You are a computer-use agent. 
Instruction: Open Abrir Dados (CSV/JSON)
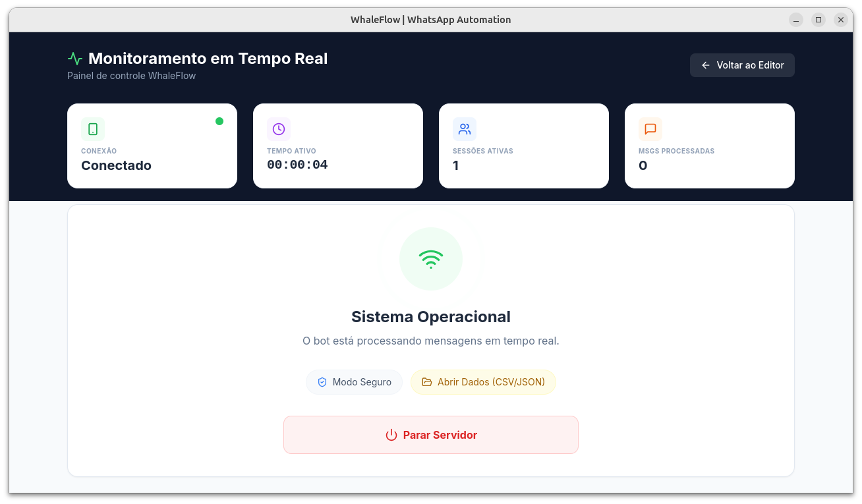tap(483, 381)
